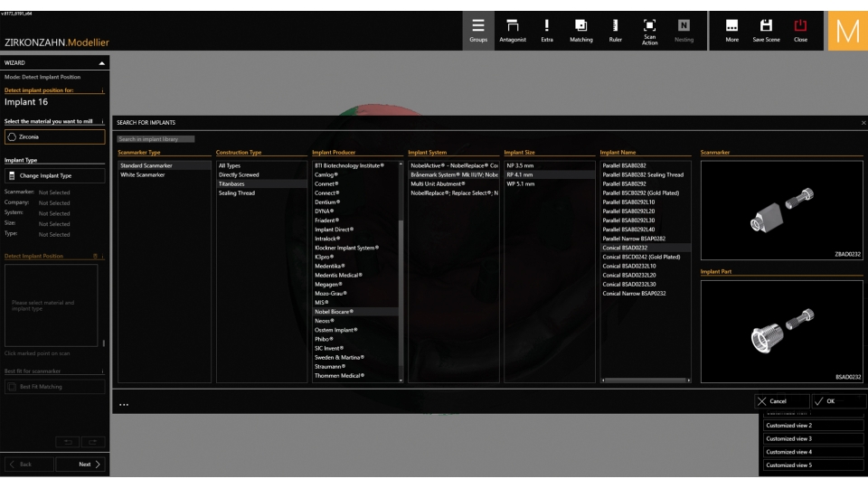Open the Groups toolbar panel

click(478, 31)
